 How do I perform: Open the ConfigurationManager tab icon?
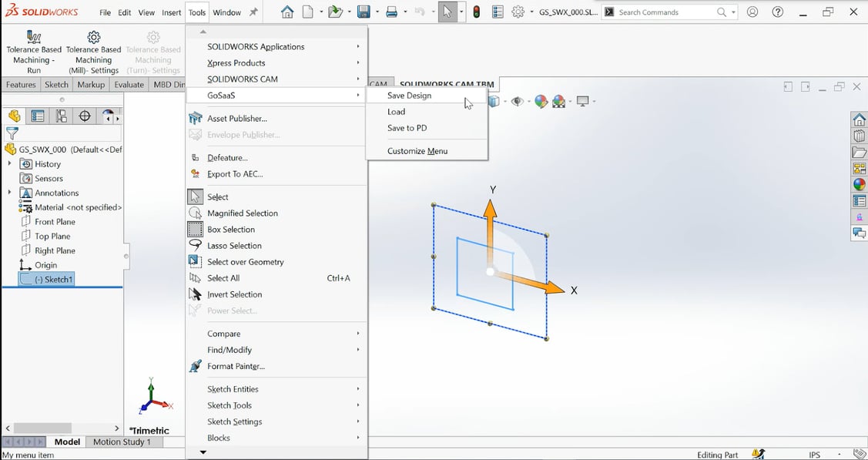pos(62,116)
